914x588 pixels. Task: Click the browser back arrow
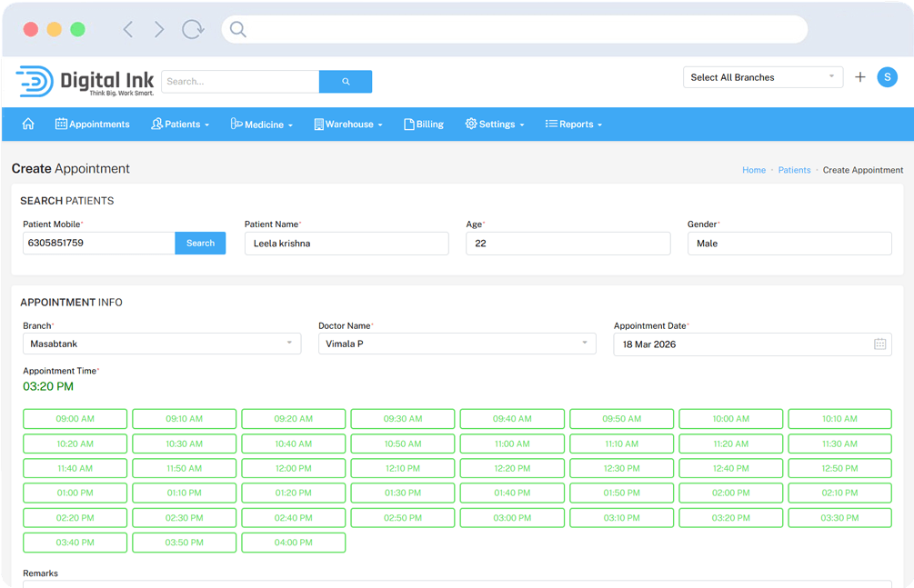click(x=128, y=29)
